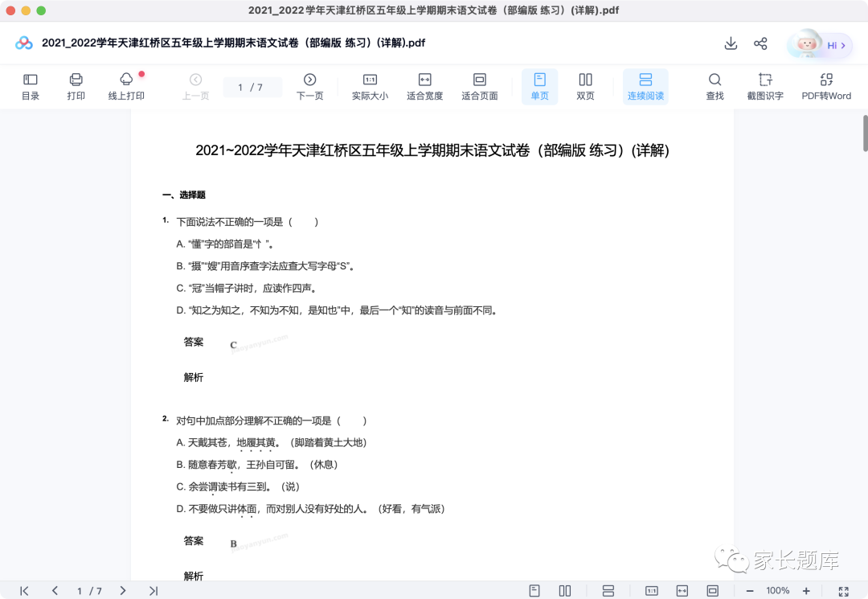Jump to last page in bottom bar

154,591
